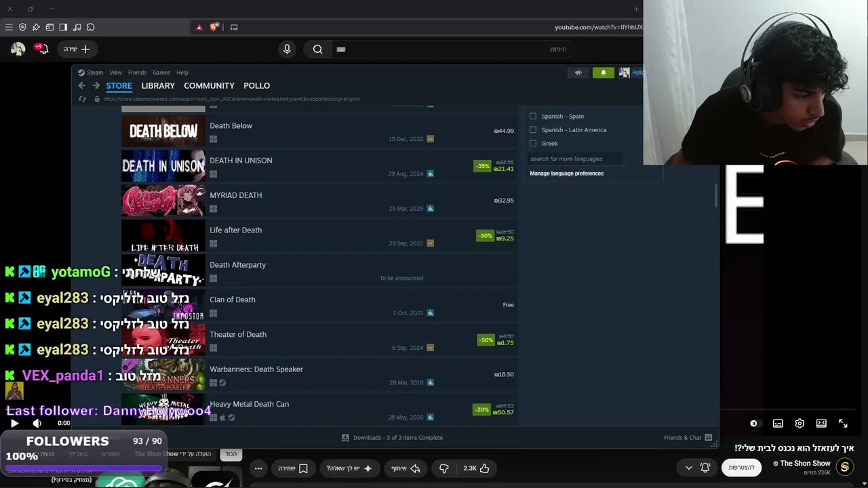The image size is (868, 488).
Task: Click the MYRIAD DEATH game thumbnail
Action: [163, 201]
